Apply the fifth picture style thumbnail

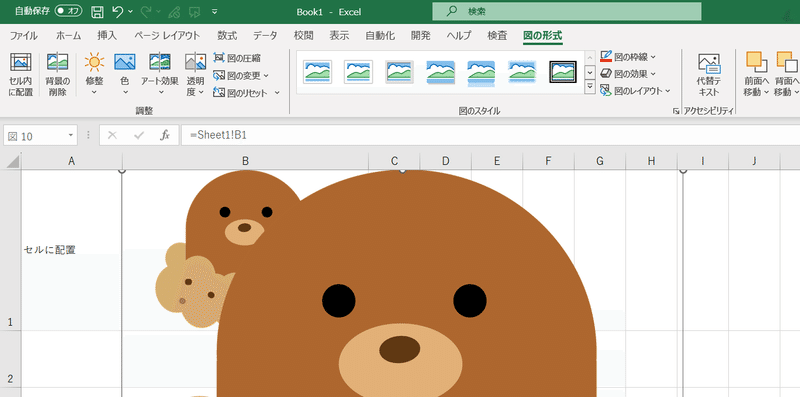click(x=481, y=72)
